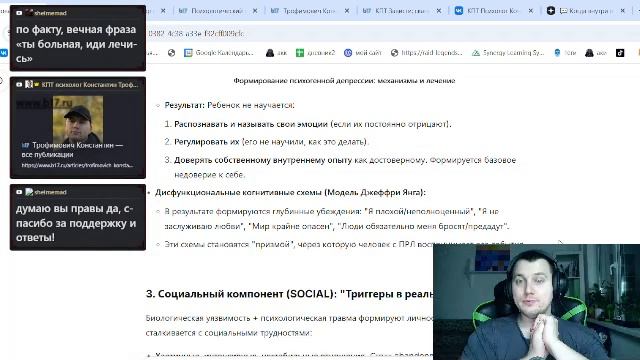
Task: Click the blue shield bookmark icon
Action: pyautogui.click(x=557, y=53)
